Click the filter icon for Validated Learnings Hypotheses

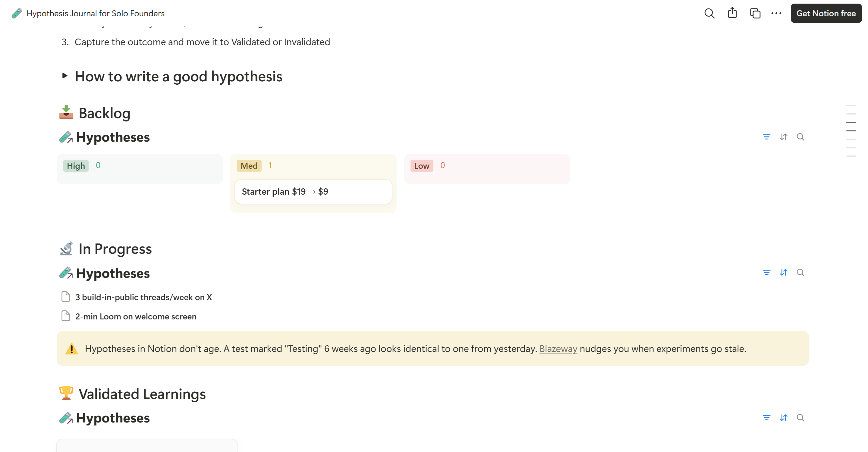(766, 418)
